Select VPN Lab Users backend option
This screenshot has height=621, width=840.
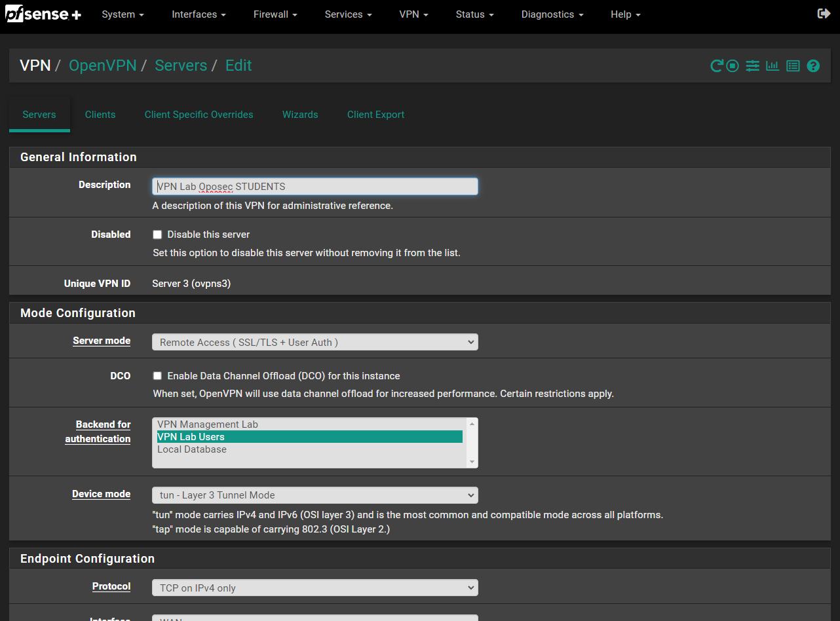point(309,437)
